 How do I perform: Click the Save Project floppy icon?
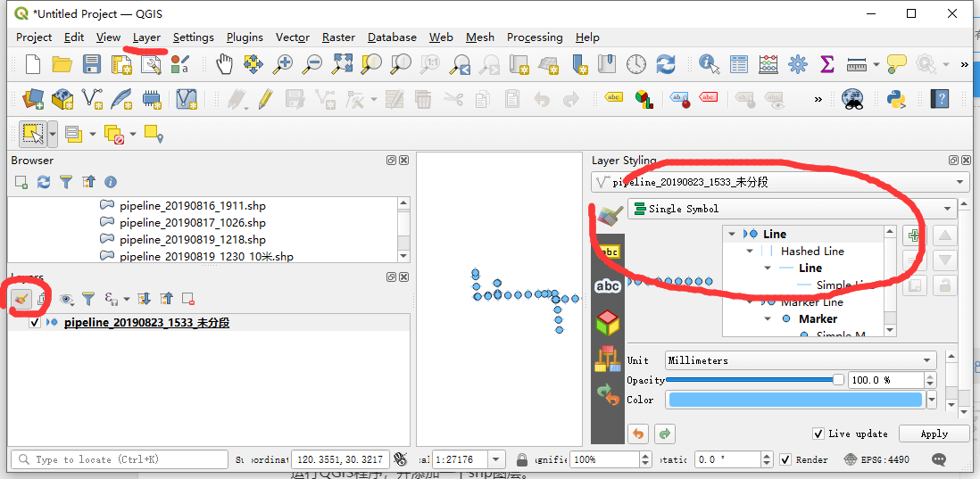[91, 64]
